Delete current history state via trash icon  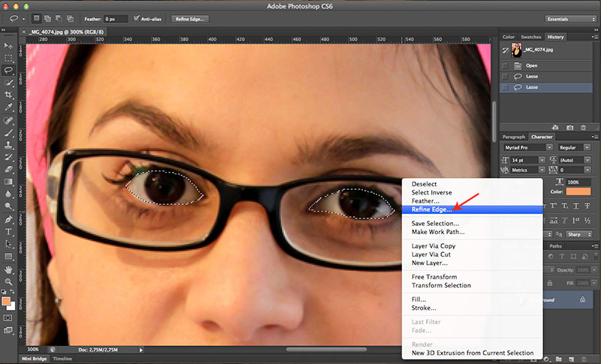pos(584,128)
